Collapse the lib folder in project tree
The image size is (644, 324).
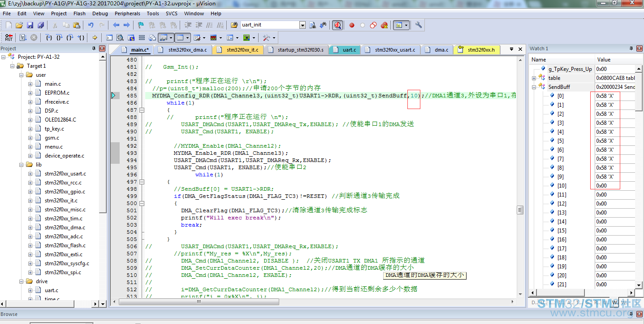click(21, 165)
